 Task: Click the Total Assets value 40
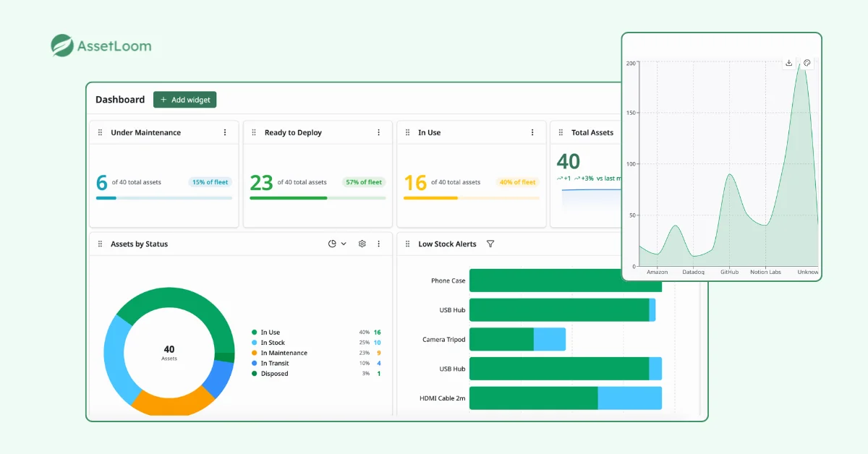tap(569, 161)
